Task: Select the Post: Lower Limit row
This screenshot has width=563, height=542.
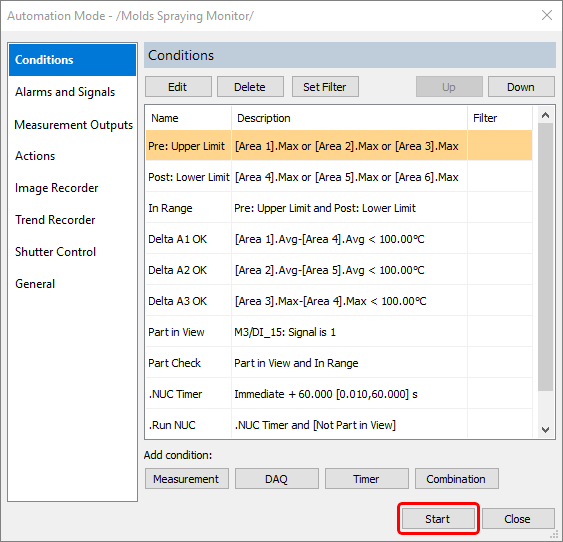Action: [339, 177]
